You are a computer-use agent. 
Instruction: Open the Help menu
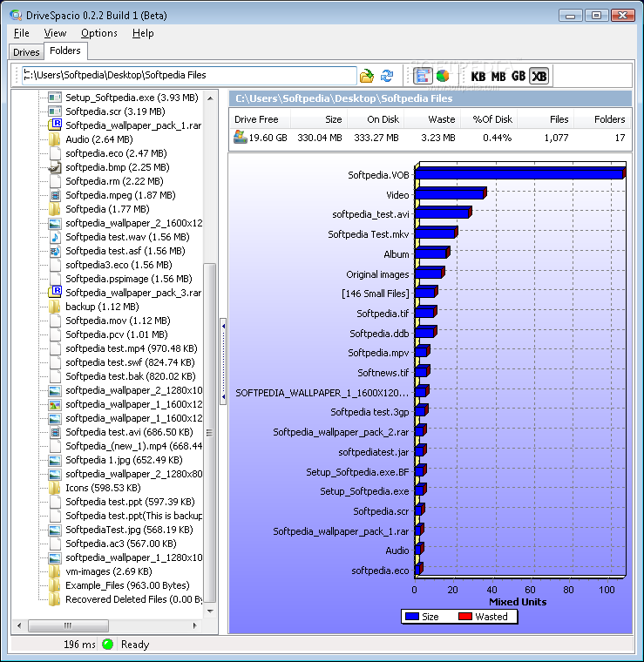pyautogui.click(x=143, y=33)
